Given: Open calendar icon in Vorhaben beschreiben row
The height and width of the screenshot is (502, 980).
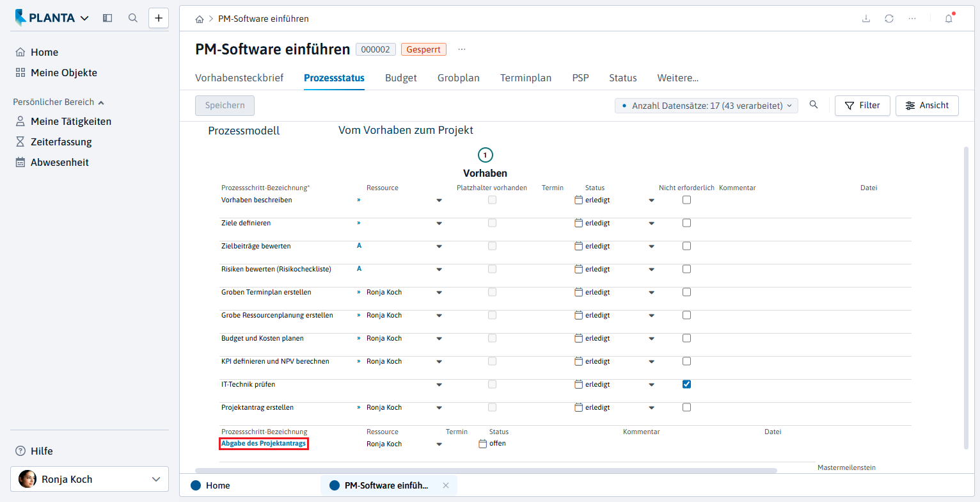Looking at the screenshot, I should point(579,200).
